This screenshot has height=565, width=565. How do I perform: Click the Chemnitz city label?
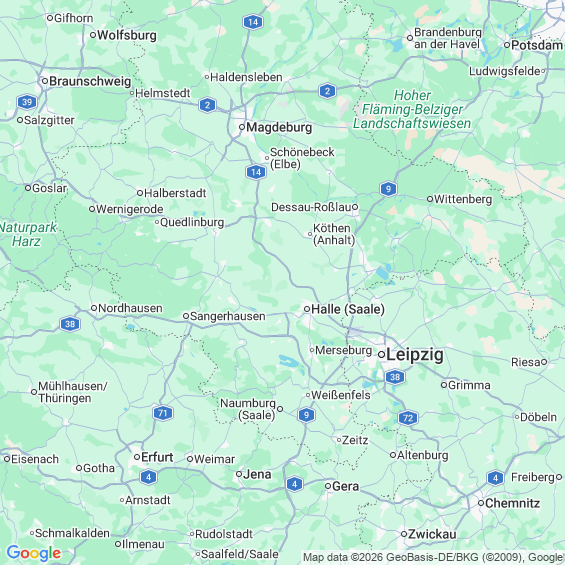(512, 503)
